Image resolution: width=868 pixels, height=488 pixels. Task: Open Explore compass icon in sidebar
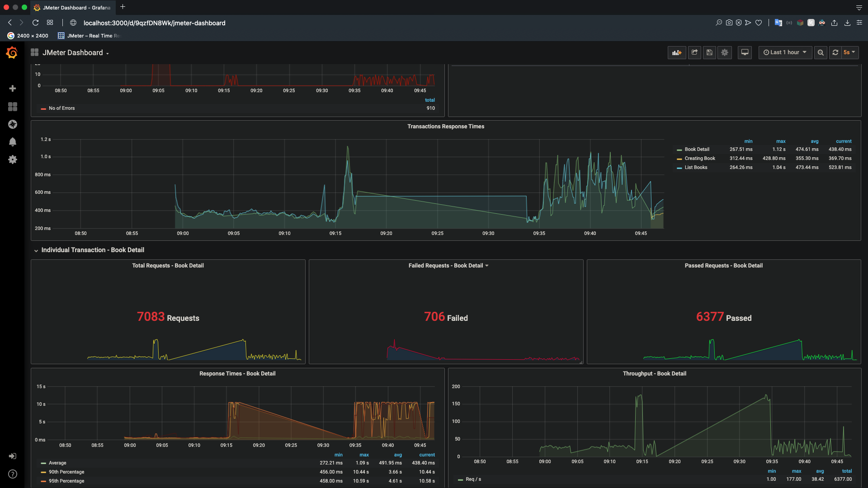pyautogui.click(x=13, y=124)
